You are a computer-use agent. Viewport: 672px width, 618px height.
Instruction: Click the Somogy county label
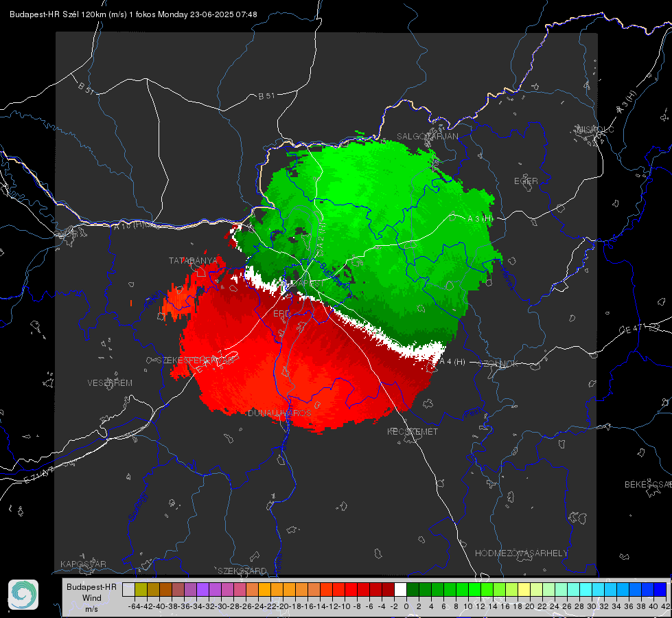pyautogui.click(x=138, y=507)
